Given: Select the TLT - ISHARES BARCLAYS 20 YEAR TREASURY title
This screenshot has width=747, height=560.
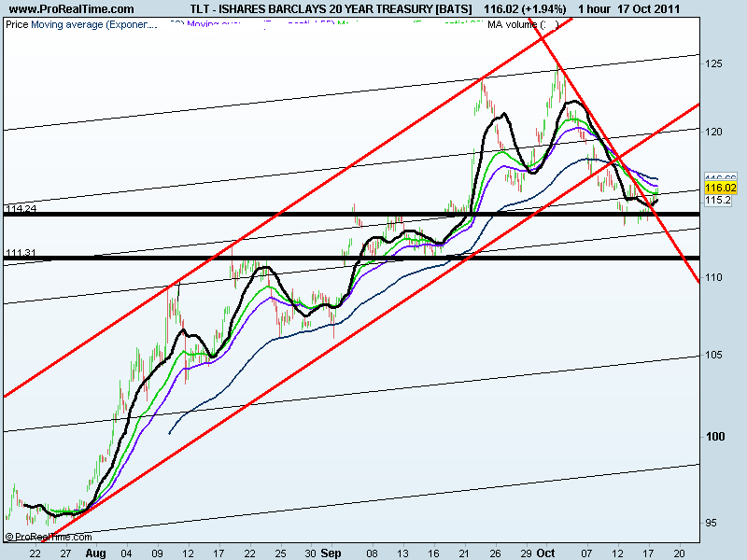Looking at the screenshot, I should [x=331, y=9].
